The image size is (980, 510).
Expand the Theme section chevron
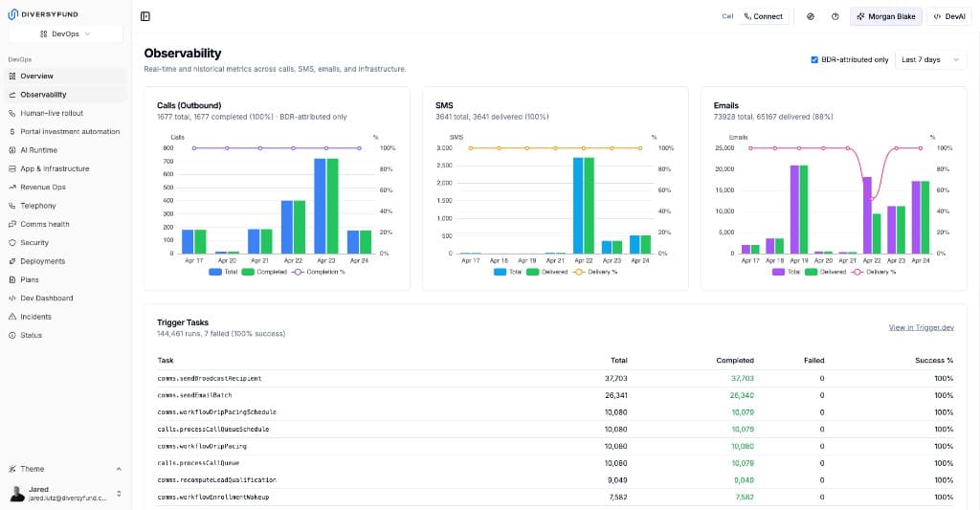(x=119, y=469)
